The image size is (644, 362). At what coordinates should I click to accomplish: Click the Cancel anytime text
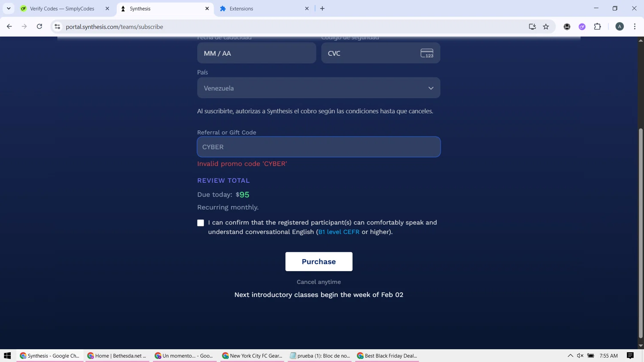point(319,282)
